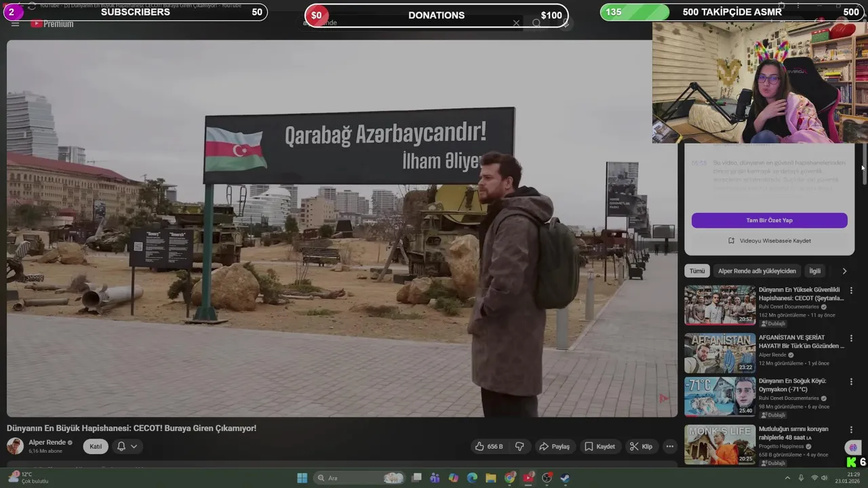
Task: Open notification bell dropdown for Alper Rende
Action: click(127, 446)
